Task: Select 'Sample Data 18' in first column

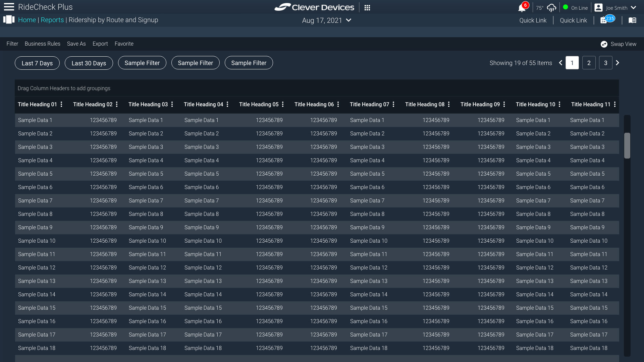Action: click(37, 348)
